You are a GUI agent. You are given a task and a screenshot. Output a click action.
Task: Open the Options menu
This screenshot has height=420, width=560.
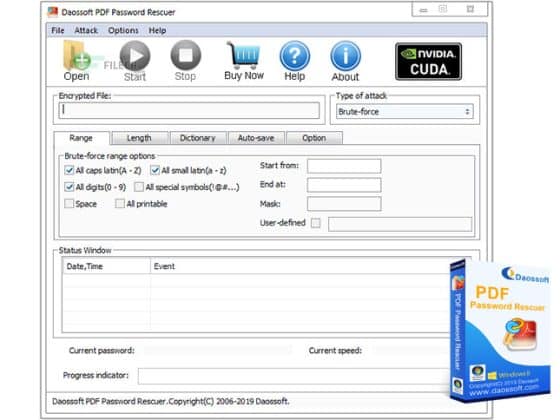[123, 30]
